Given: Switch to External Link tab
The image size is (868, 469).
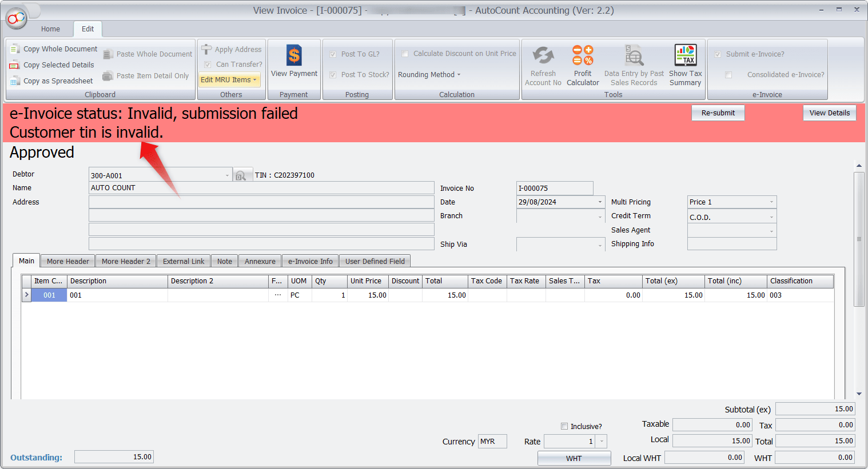Looking at the screenshot, I should coord(184,262).
